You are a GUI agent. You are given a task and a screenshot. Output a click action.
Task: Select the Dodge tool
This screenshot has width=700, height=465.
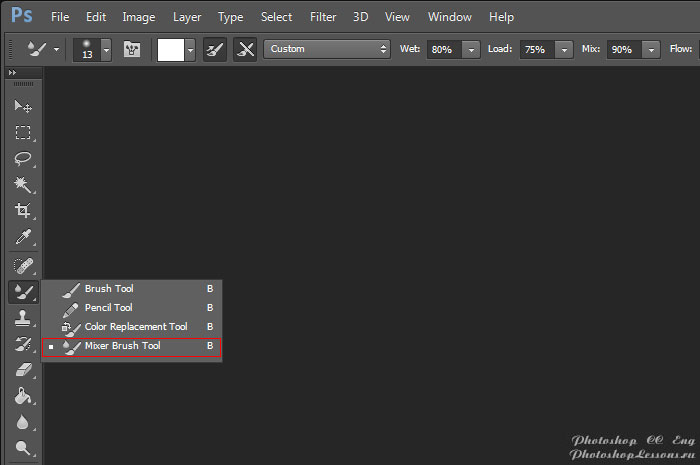coord(23,448)
